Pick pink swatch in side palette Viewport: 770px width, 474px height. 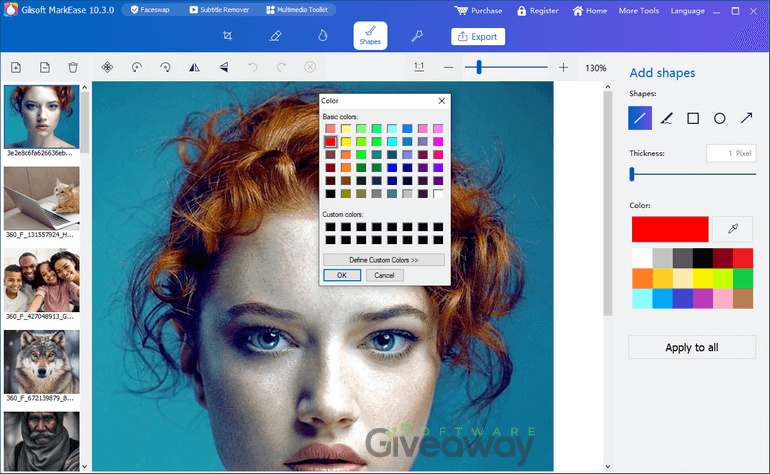click(x=723, y=299)
